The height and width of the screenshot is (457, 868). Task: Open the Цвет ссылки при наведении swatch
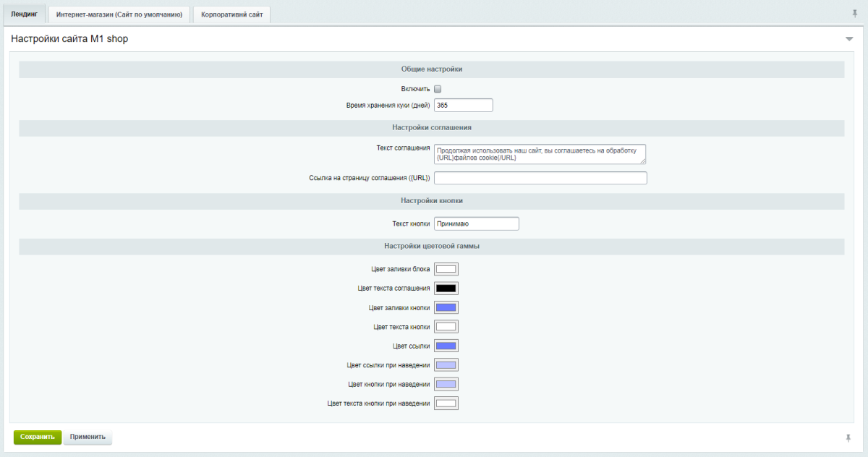446,365
